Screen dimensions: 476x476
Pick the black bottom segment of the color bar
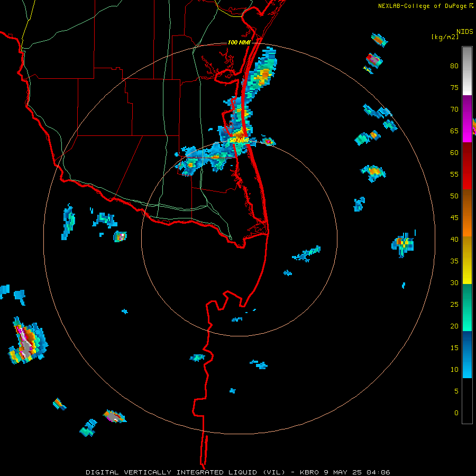[x=467, y=401]
